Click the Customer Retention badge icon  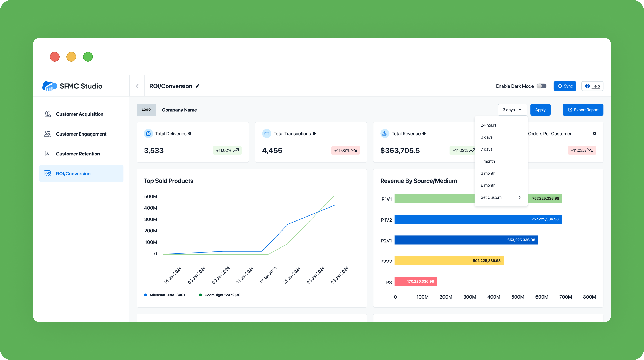47,154
